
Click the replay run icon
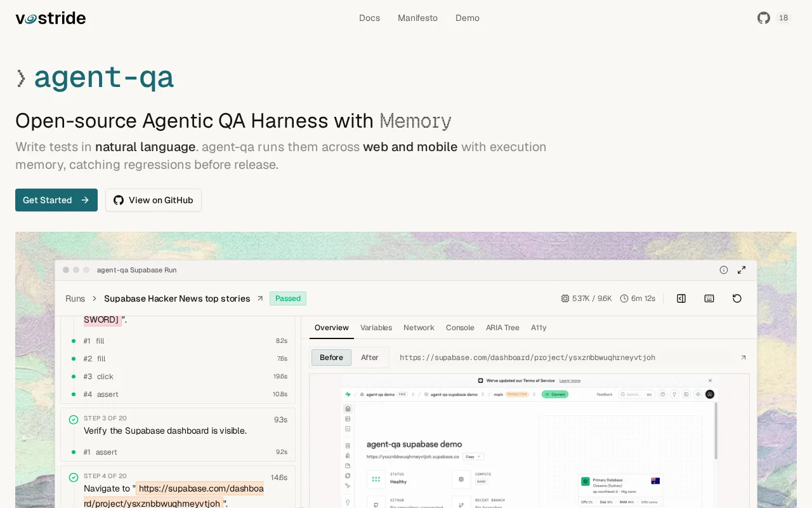point(737,298)
